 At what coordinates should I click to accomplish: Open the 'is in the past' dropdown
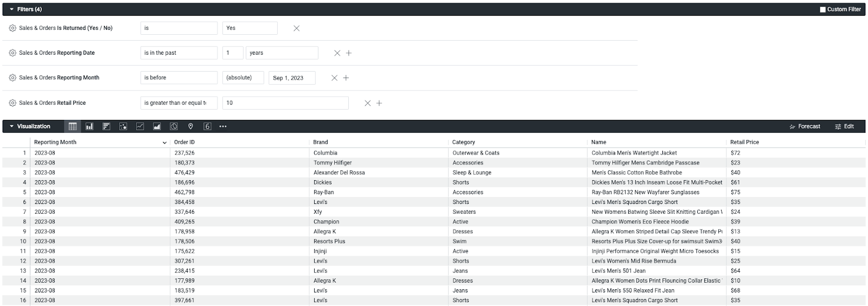pyautogui.click(x=179, y=53)
